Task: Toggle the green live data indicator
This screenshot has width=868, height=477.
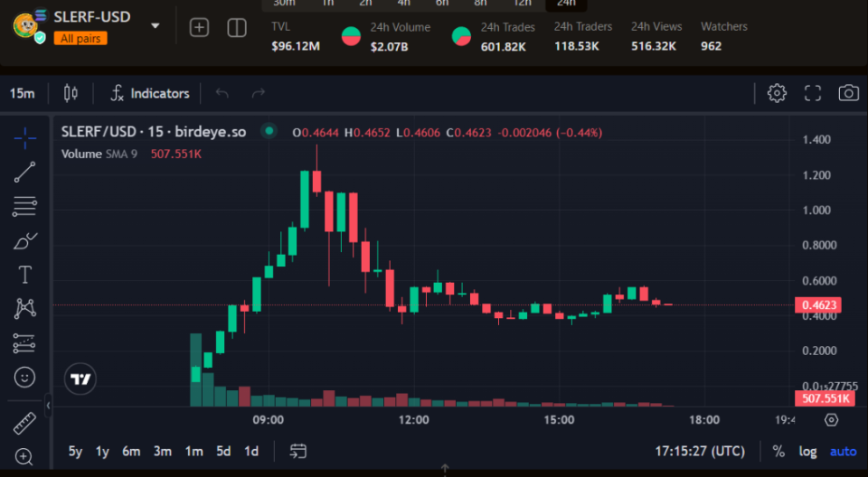Action: (x=269, y=131)
